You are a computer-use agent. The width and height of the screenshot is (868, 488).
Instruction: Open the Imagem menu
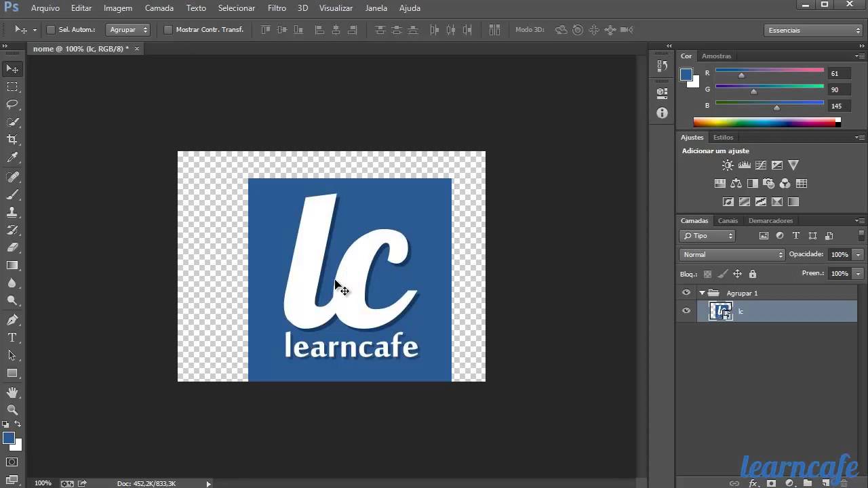tap(118, 8)
